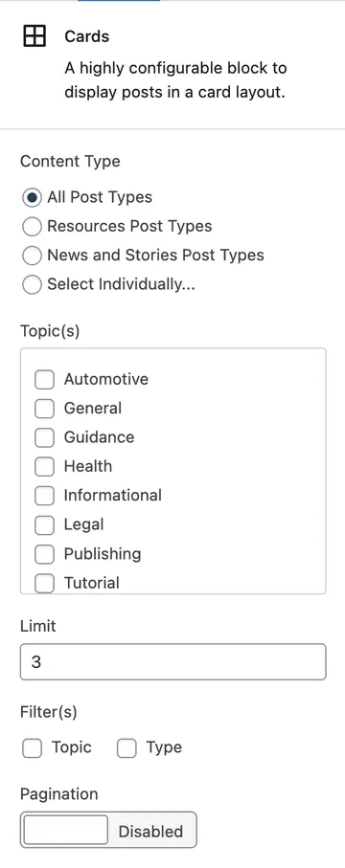Viewport: 345px width, 868px height.
Task: Click the Disabled pagination label
Action: tap(150, 831)
